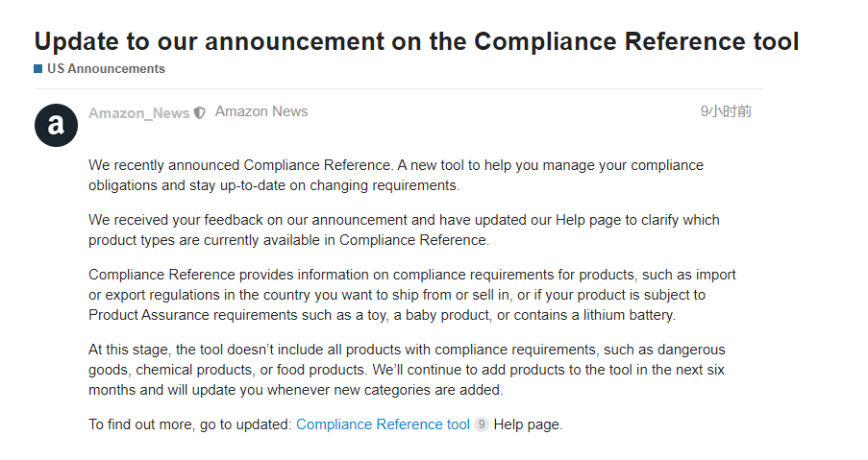
Task: Click the Help page text after the link
Action: [528, 424]
